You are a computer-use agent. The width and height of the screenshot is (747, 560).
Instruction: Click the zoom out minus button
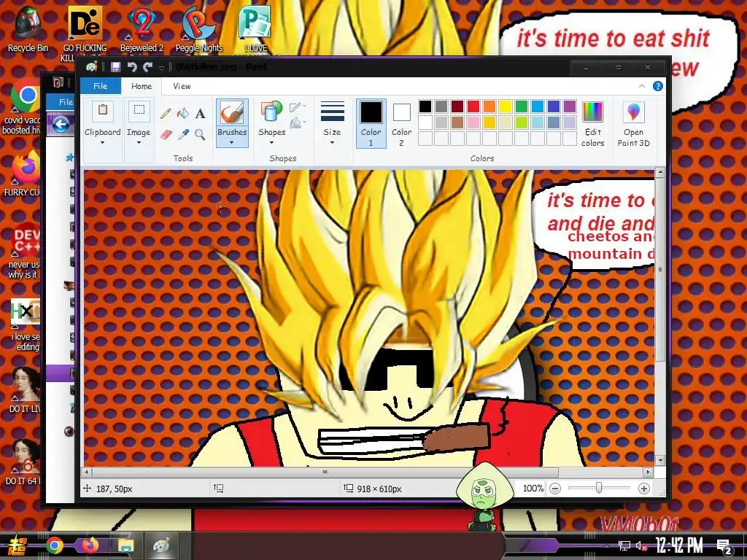click(x=555, y=489)
